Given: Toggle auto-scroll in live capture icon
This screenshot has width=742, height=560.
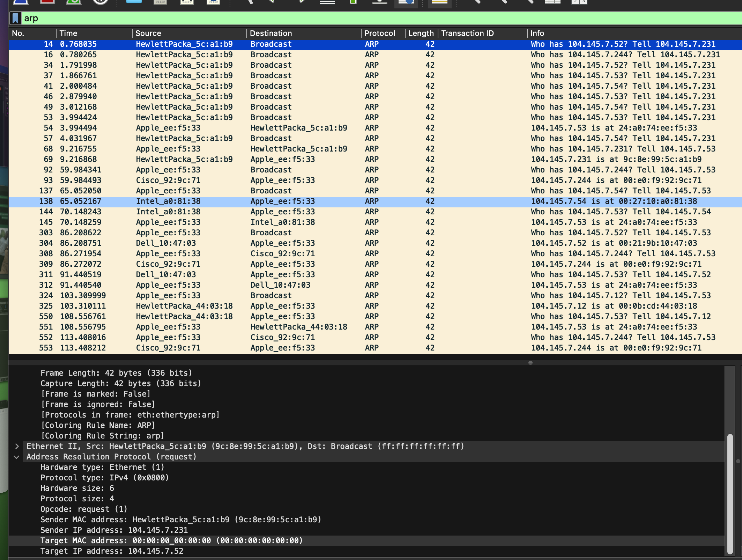Looking at the screenshot, I should pos(406,2).
